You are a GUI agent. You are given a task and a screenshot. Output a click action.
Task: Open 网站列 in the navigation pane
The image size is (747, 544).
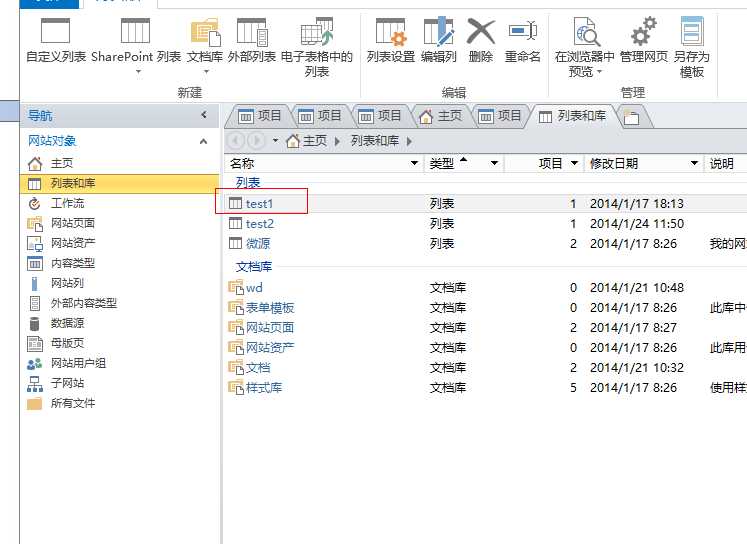click(x=119, y=283)
